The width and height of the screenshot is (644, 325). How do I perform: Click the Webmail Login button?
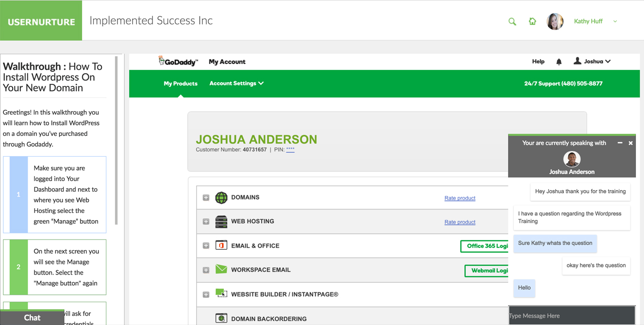point(487,270)
